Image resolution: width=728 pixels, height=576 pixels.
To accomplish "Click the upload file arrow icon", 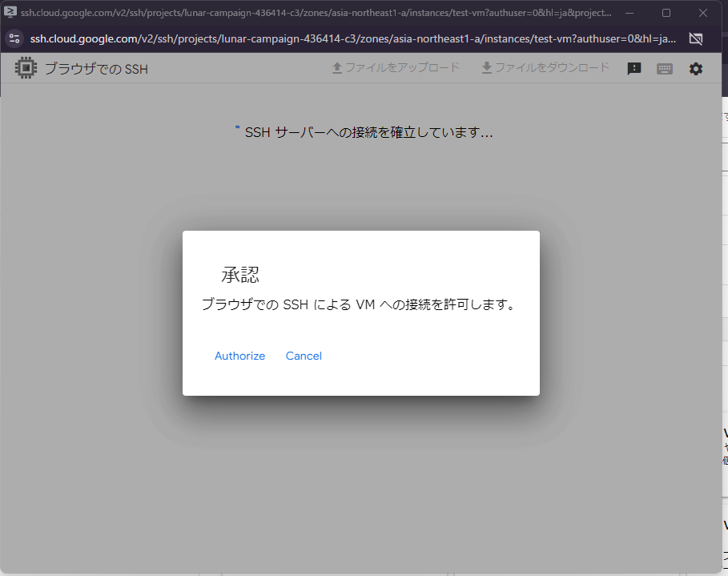I will [336, 68].
